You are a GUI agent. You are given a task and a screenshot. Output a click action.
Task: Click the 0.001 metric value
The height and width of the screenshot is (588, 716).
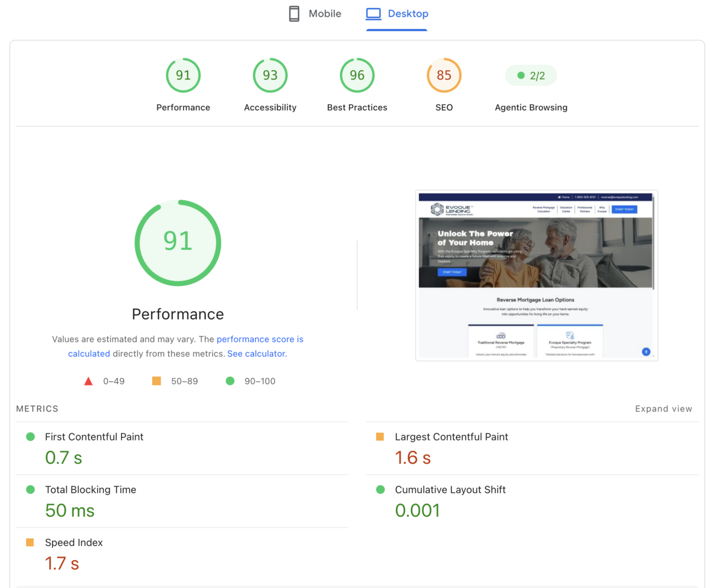(x=417, y=511)
